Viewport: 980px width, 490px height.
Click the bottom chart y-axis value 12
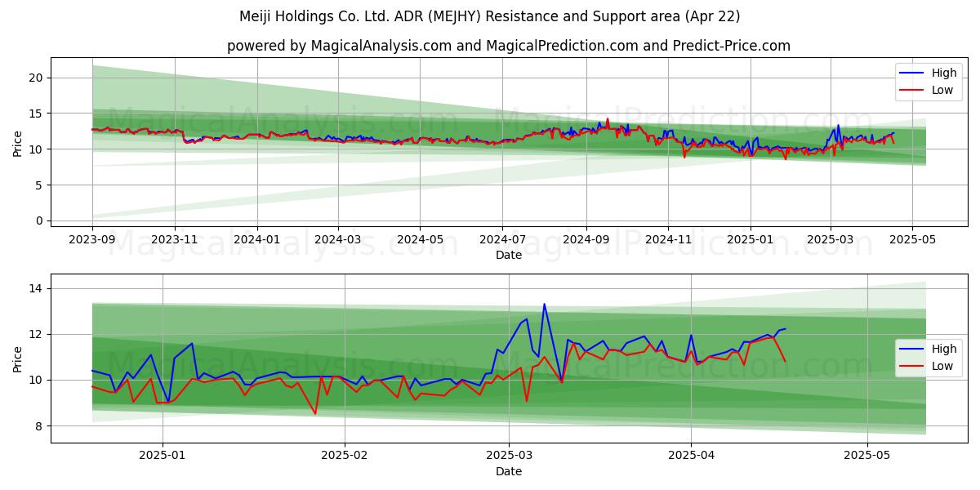(x=38, y=334)
